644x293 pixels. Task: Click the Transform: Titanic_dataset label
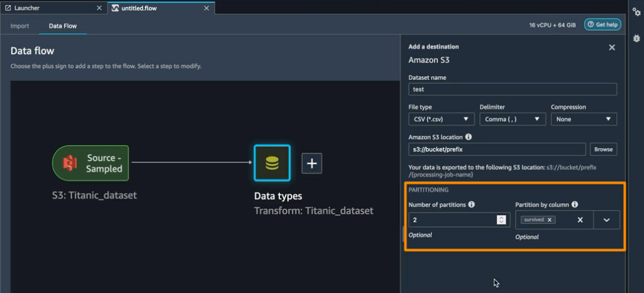(314, 211)
